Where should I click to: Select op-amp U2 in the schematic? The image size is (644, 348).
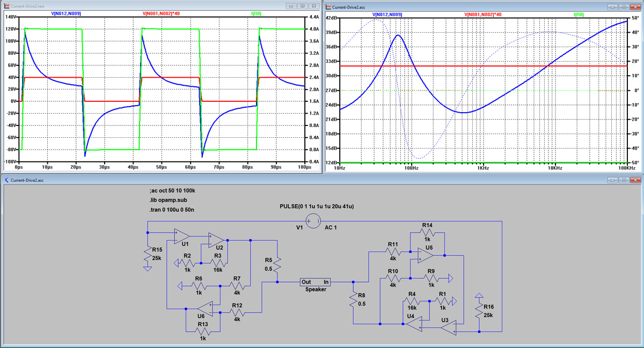[216, 241]
